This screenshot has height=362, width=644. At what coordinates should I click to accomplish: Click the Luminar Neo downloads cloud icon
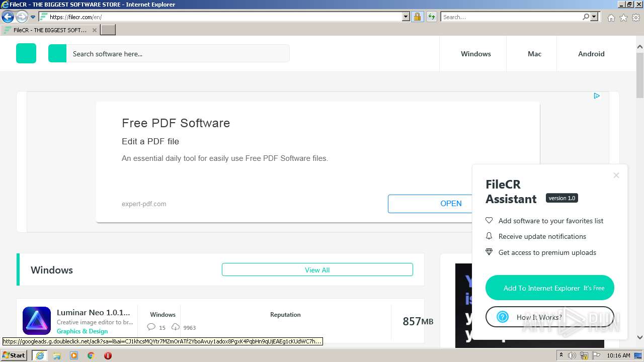click(x=176, y=327)
